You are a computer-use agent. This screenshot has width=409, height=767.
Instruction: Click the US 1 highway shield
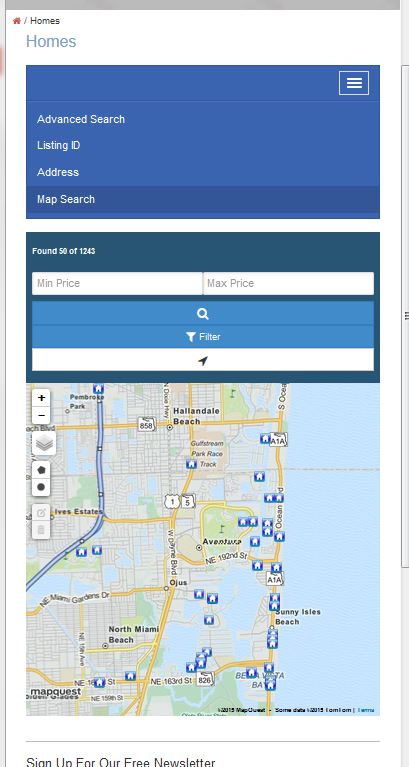[172, 501]
